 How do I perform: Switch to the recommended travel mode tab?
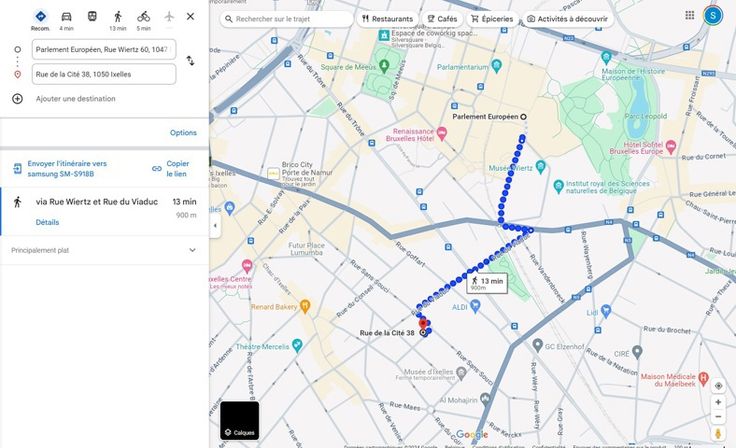click(x=40, y=17)
